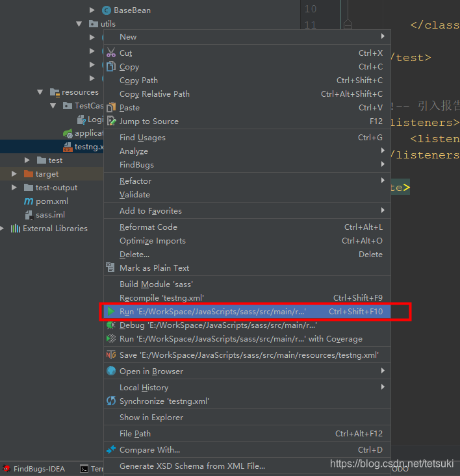The width and height of the screenshot is (460, 476).
Task: Click the fold marker in editor gutter
Action: click(348, 24)
